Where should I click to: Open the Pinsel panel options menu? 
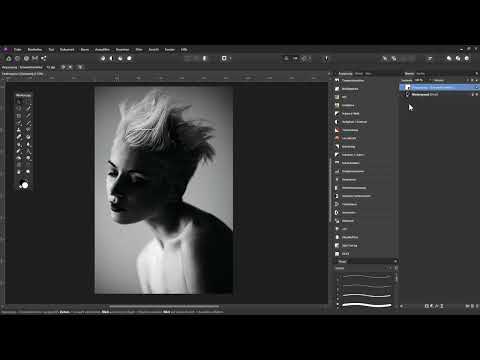pyautogui.click(x=396, y=262)
